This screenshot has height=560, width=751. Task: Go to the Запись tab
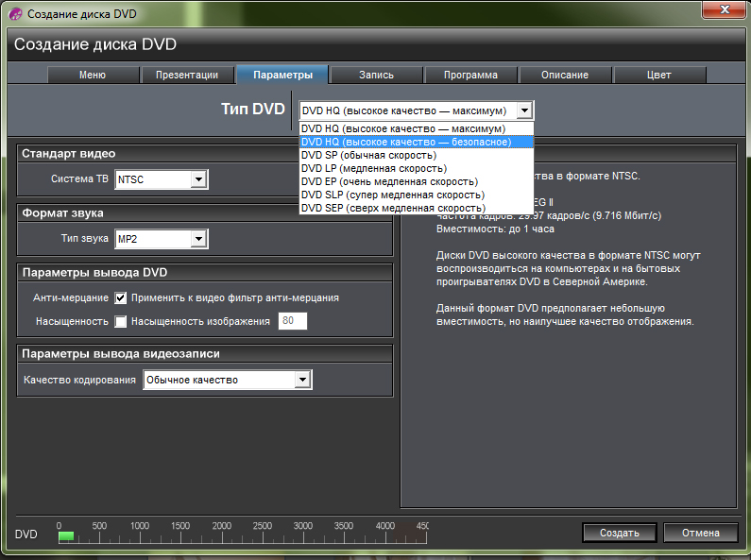click(x=376, y=75)
